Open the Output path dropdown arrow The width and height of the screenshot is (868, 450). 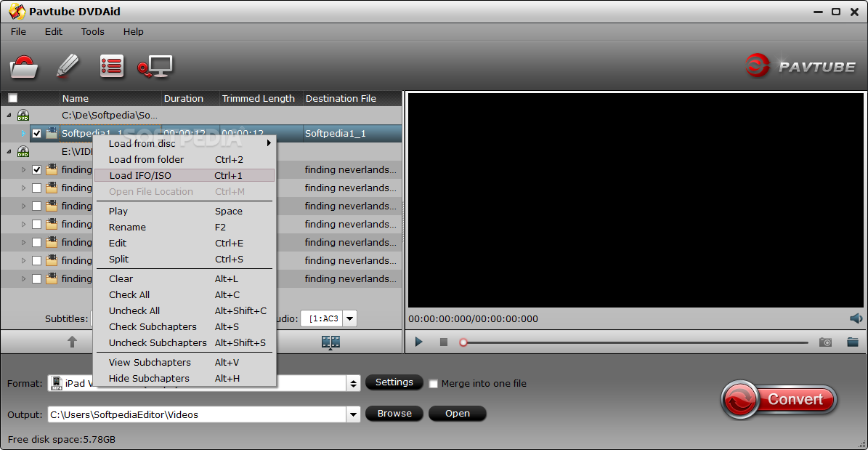(x=353, y=414)
